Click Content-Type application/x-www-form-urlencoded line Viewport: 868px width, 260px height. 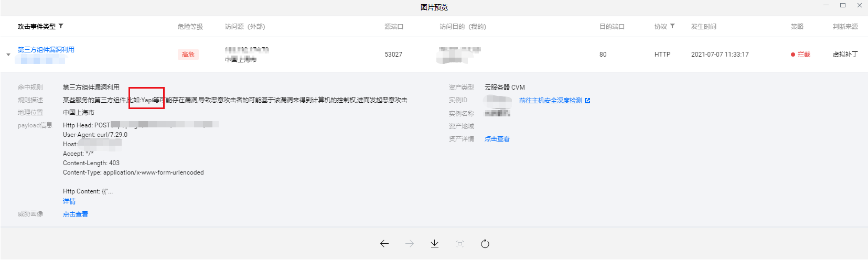(133, 172)
